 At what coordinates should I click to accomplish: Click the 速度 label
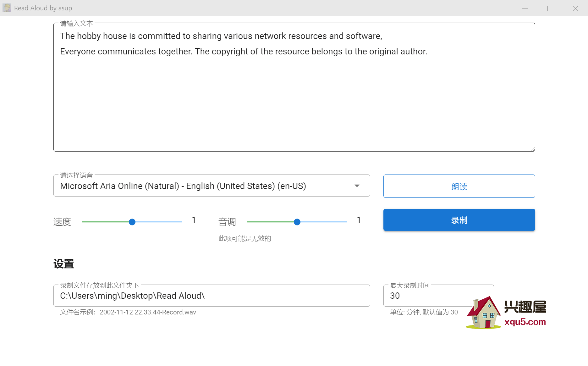click(62, 222)
